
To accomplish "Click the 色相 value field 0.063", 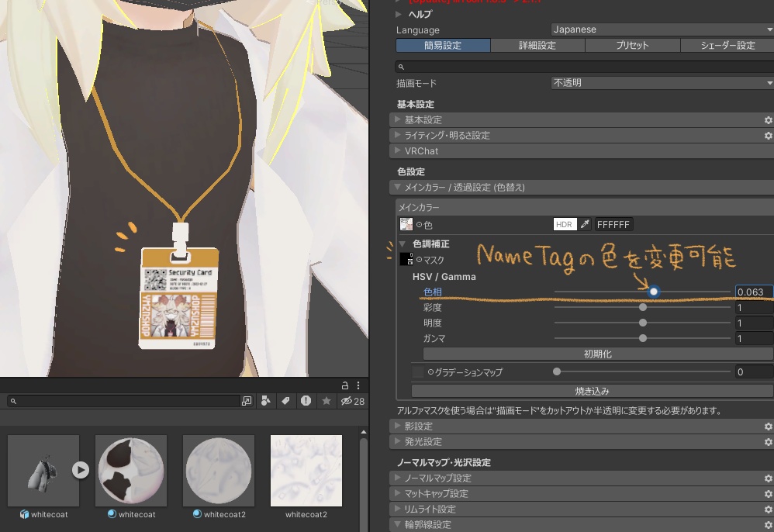I will pyautogui.click(x=755, y=292).
